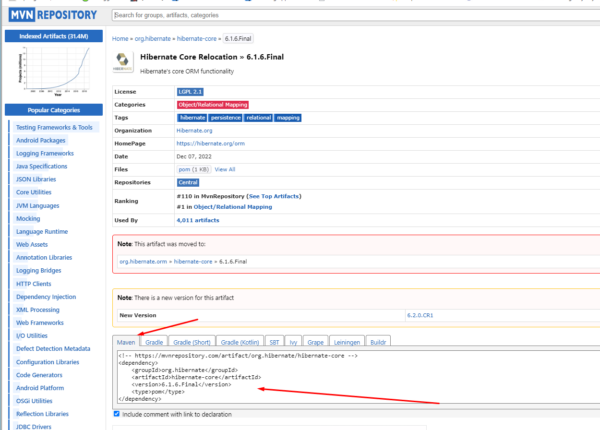Focus the search groups, artifacts, categories field
Viewport: 600px width, 430px height.
point(356,15)
